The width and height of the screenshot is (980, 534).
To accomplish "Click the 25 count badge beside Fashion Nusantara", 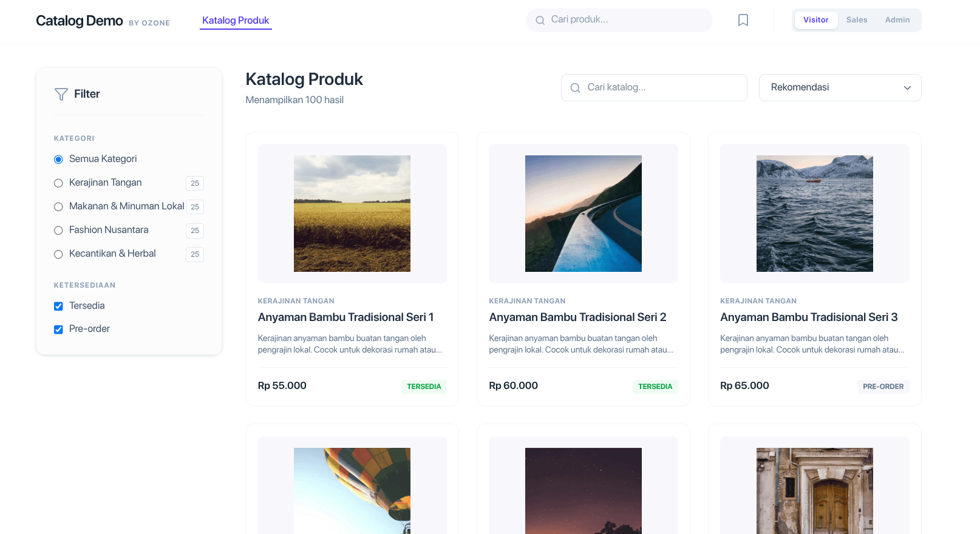I will coord(195,231).
